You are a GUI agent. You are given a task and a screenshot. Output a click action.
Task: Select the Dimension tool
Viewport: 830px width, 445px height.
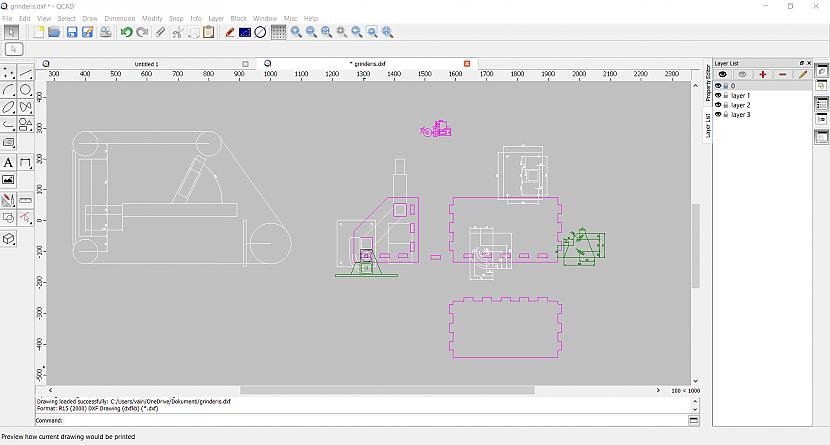[x=25, y=162]
